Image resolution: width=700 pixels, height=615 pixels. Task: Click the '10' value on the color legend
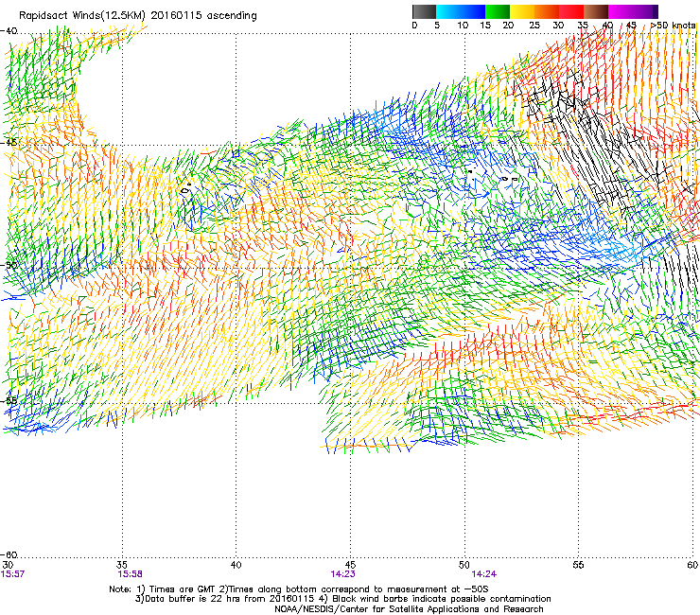[463, 26]
